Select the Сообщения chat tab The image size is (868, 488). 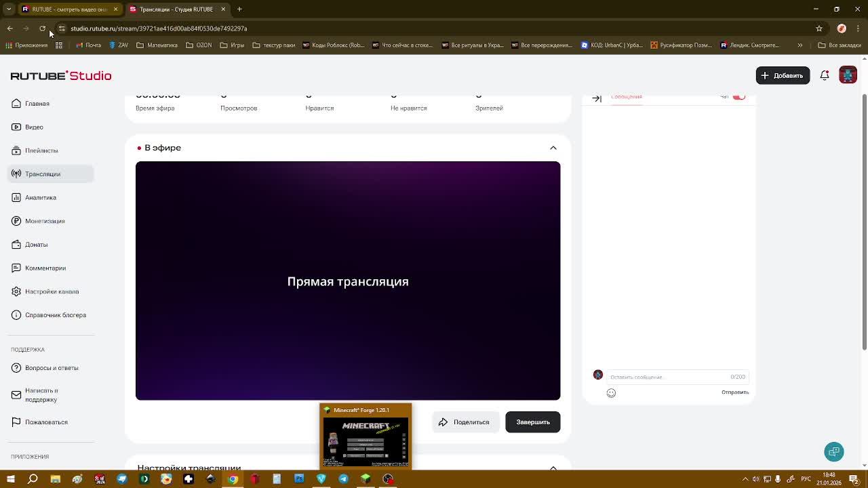[x=627, y=97]
